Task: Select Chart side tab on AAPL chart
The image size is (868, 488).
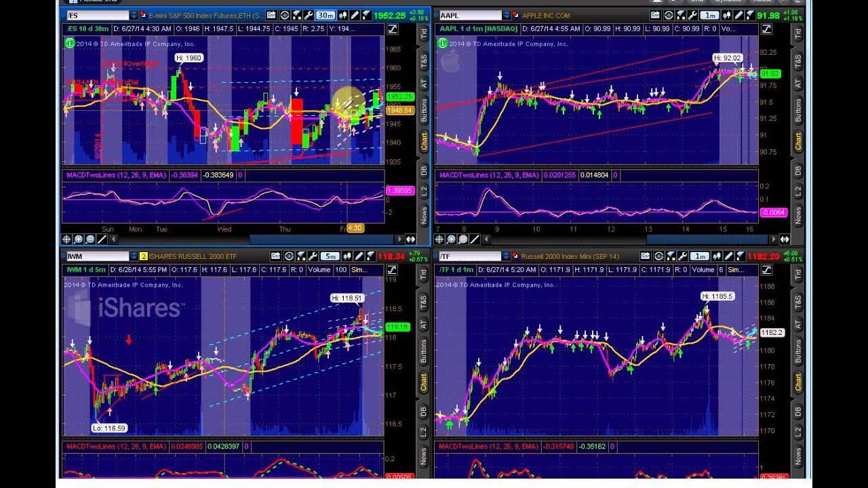Action: coord(798,143)
